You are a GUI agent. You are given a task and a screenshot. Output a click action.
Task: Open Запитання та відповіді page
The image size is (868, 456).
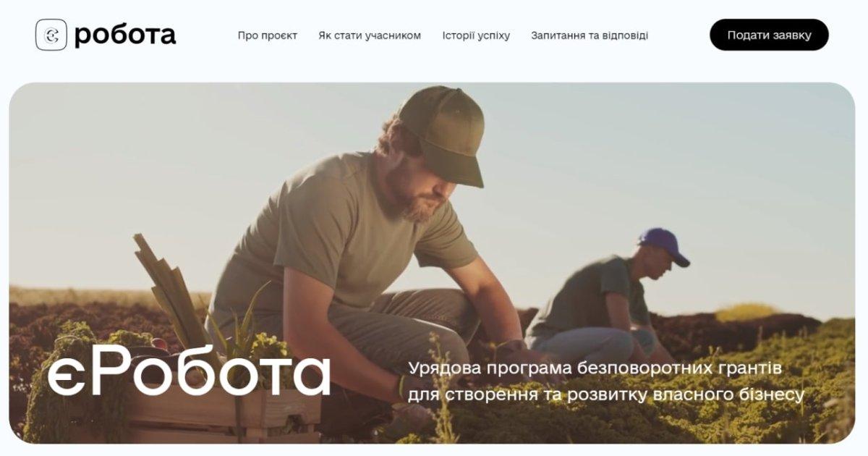point(590,35)
